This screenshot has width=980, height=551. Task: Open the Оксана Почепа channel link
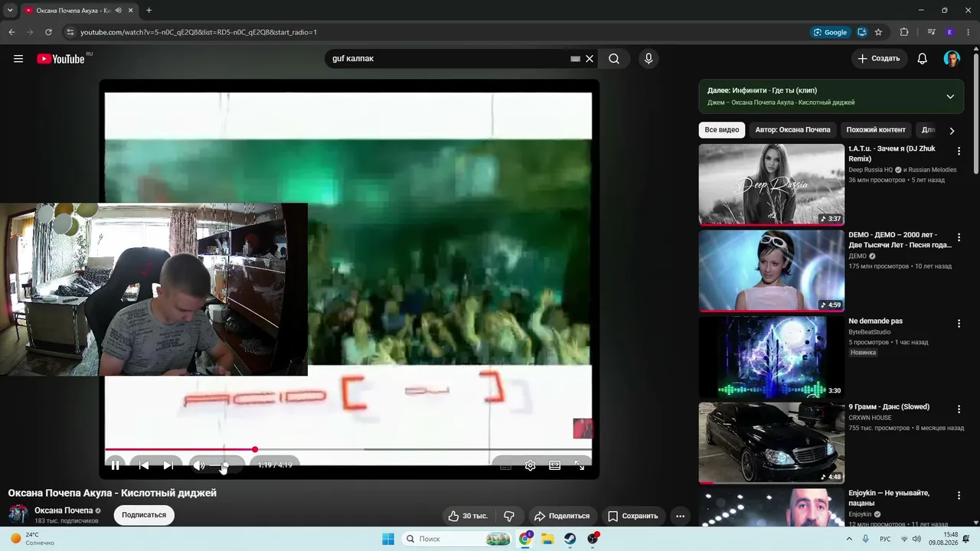pos(64,510)
